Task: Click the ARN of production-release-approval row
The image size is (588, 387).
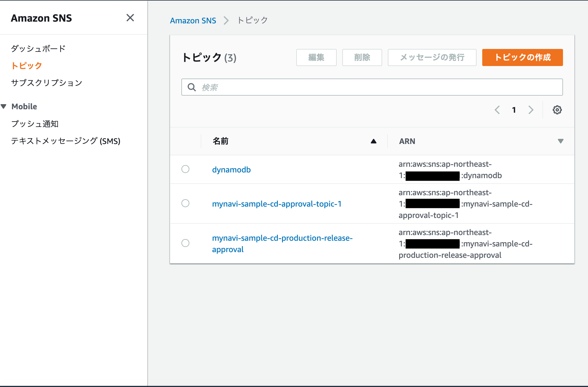Action: pyautogui.click(x=465, y=244)
